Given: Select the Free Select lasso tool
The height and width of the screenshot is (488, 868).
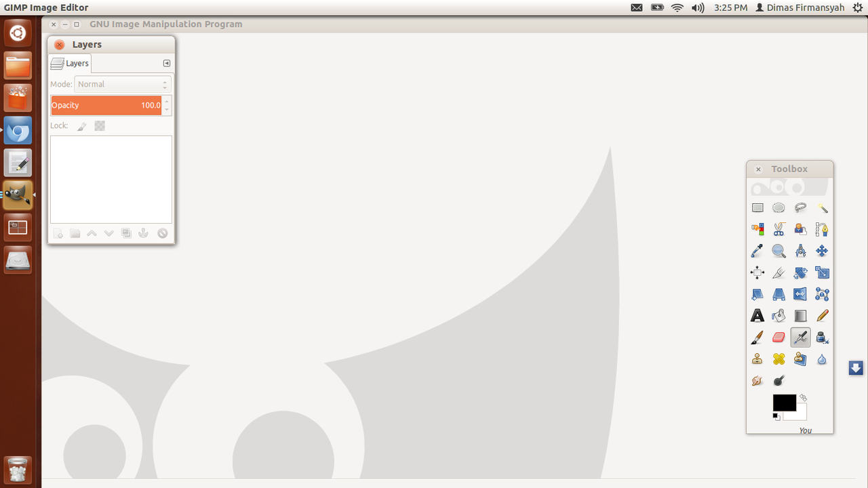Looking at the screenshot, I should pos(801,208).
